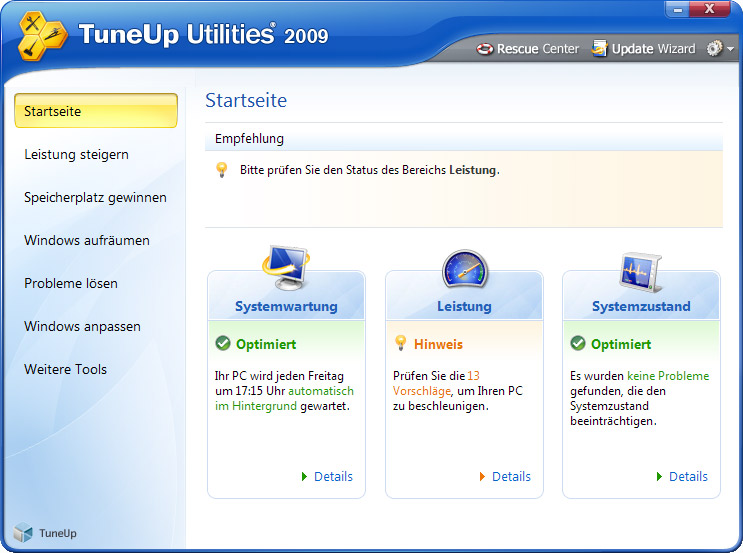Open Rescue Center lifebuoy icon
Screen dimensions: 743x553
click(485, 49)
